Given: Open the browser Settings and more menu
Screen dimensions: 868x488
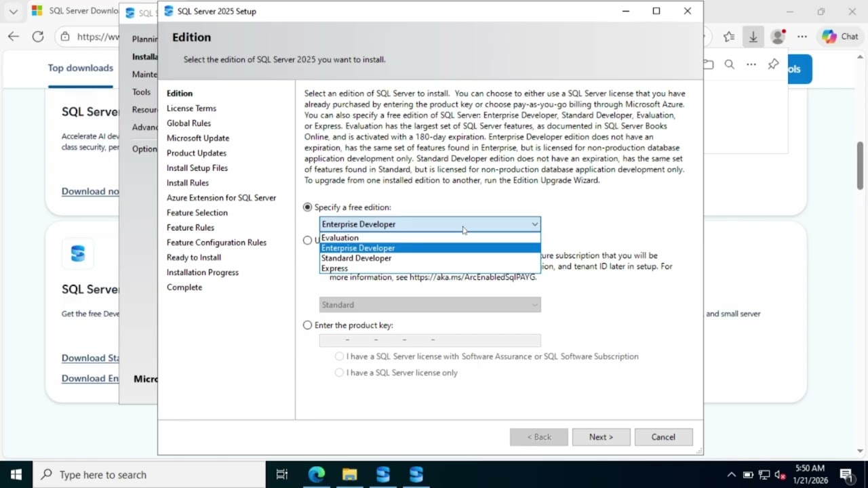Looking at the screenshot, I should point(802,37).
